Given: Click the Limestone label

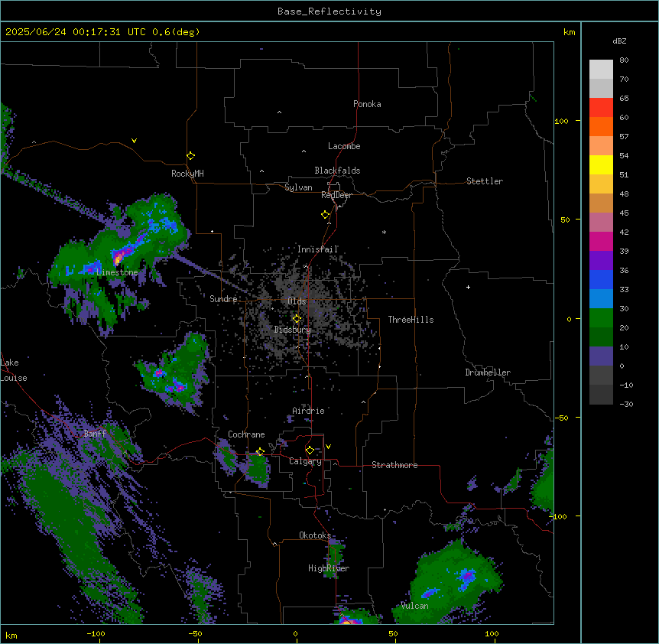Looking at the screenshot, I should click(x=117, y=272).
